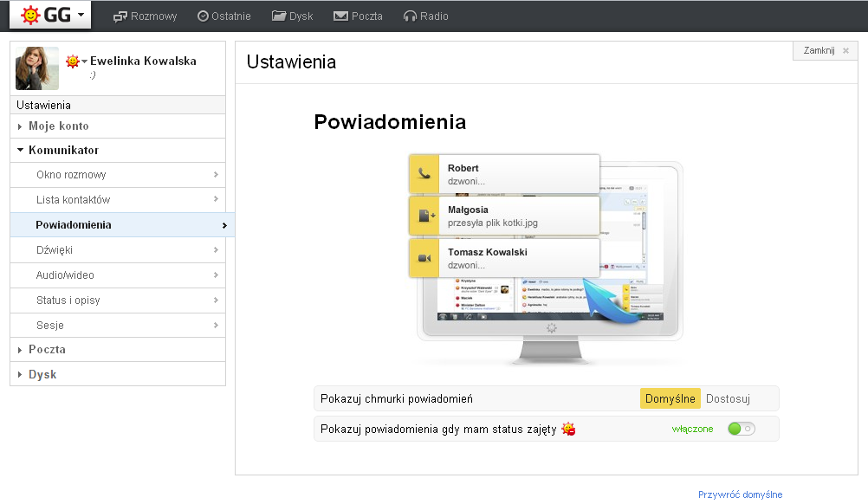
Task: Select the Powiadomienia settings item
Action: point(122,225)
